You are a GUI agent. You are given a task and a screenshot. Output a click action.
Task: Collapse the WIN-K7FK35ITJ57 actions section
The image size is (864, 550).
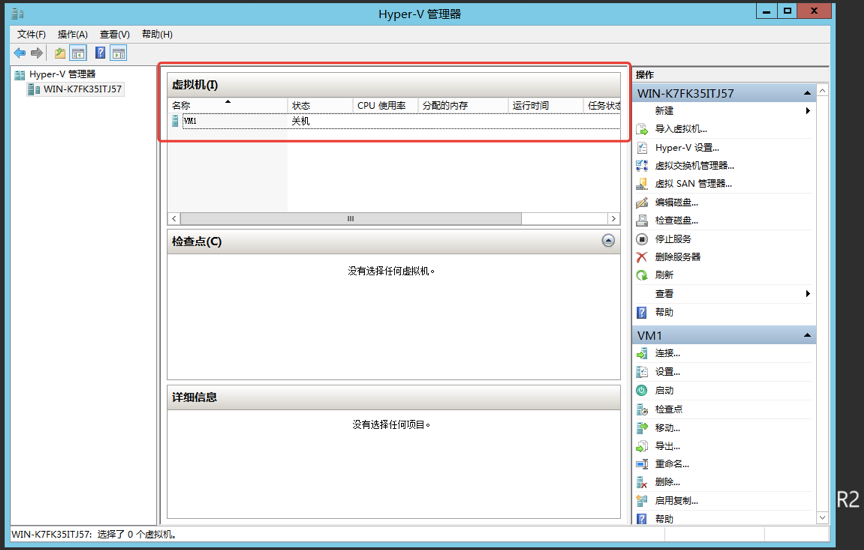pos(807,93)
